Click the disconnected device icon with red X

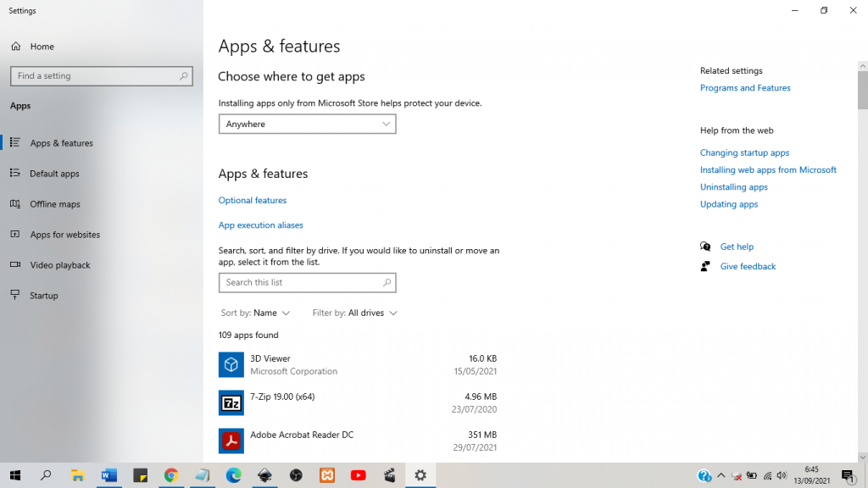tap(737, 476)
